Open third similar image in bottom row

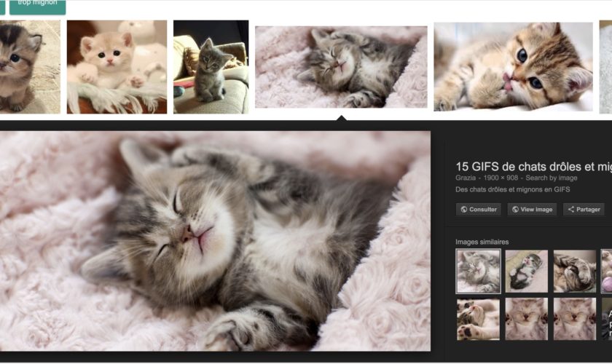point(575,319)
